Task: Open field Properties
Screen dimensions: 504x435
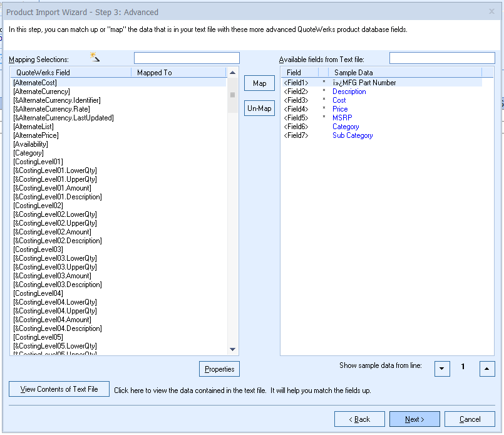Action: pos(219,369)
